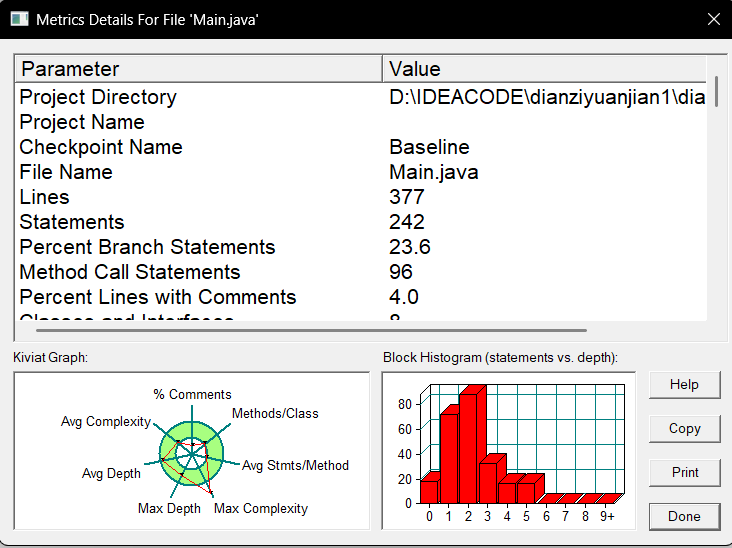732x548 pixels.
Task: Click the method call value 96
Action: pos(401,272)
